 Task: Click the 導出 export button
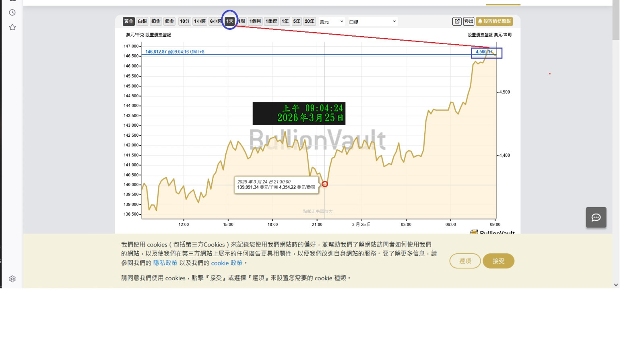pos(469,21)
